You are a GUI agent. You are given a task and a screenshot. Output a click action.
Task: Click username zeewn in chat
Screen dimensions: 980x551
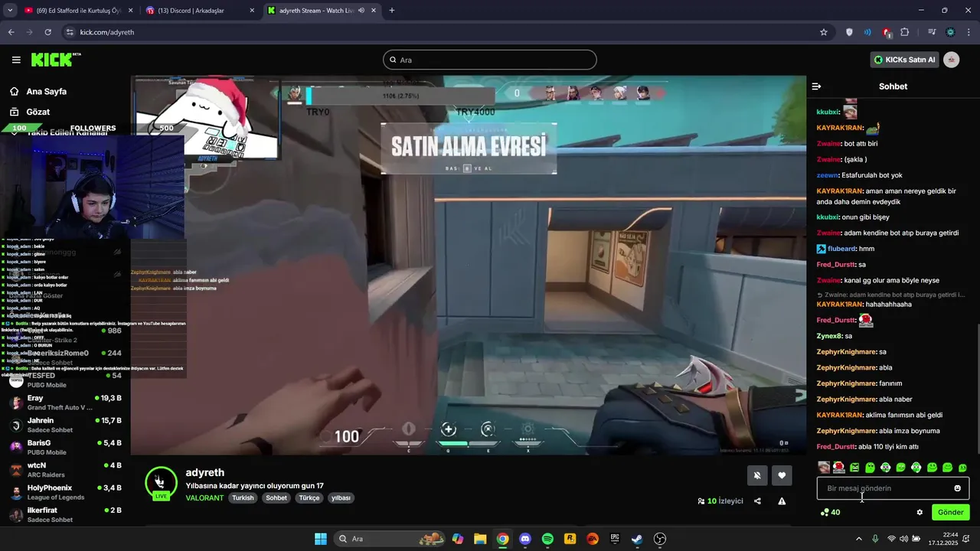[828, 175]
